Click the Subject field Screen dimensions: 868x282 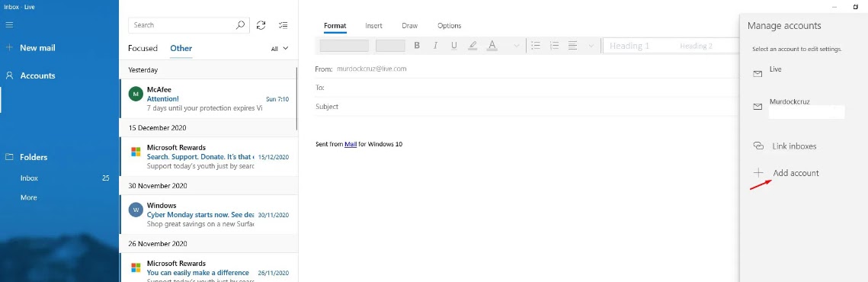click(x=527, y=107)
